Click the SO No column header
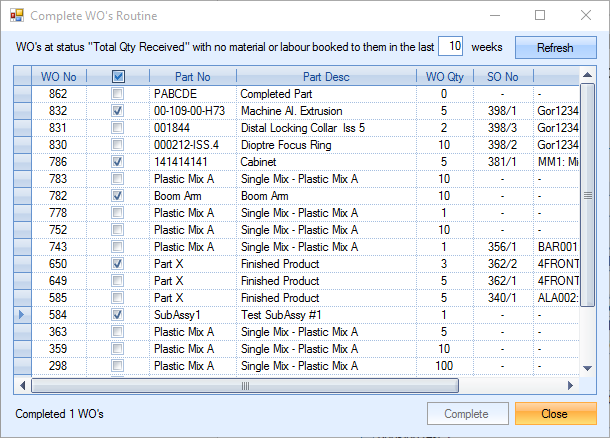The height and width of the screenshot is (438, 610). (502, 76)
